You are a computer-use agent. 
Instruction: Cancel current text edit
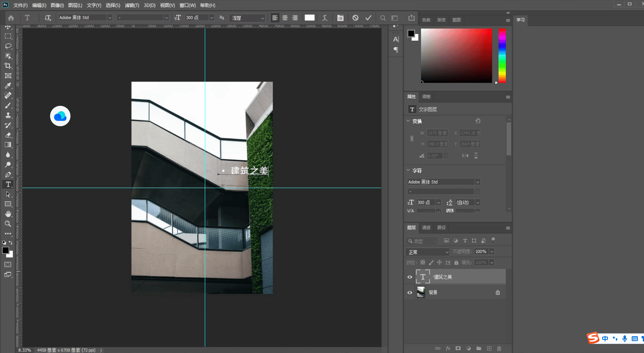tap(355, 18)
